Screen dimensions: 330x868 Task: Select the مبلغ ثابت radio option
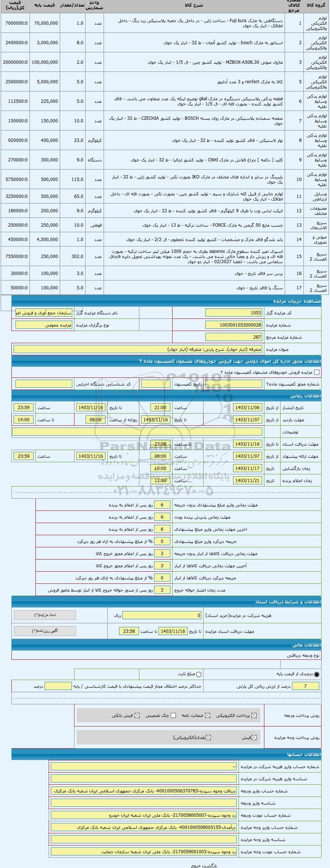[x=199, y=674]
